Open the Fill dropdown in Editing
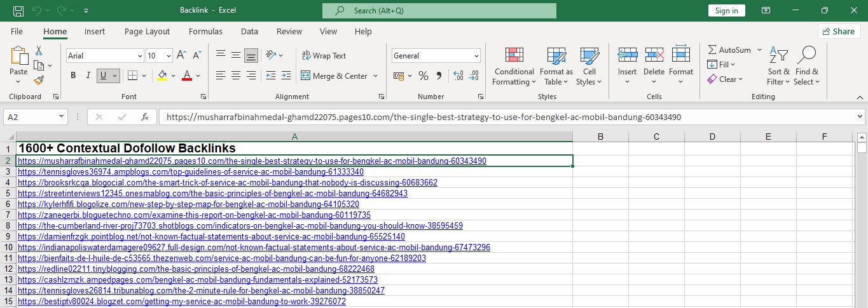This screenshot has width=868, height=308. tap(721, 64)
